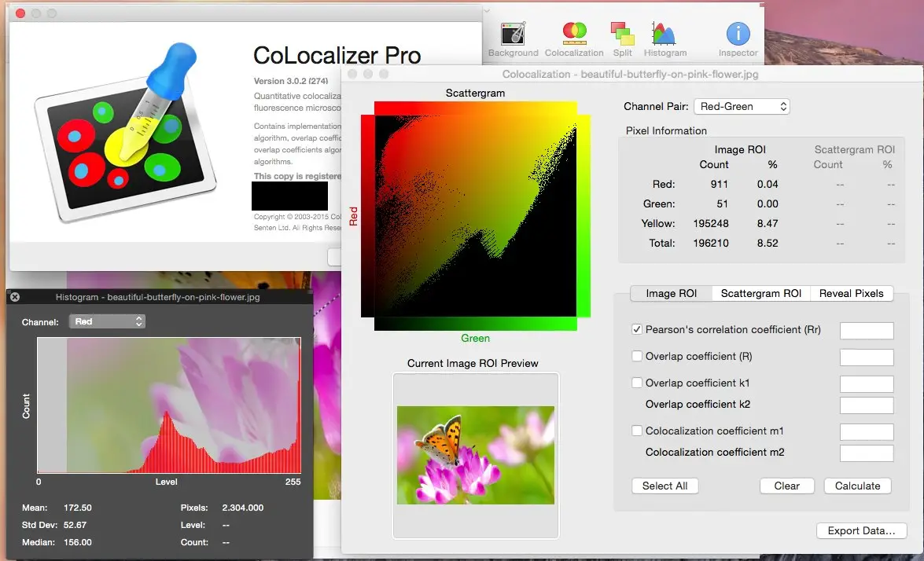Image resolution: width=924 pixels, height=561 pixels.
Task: Click the Version 3.0.2 (274) text
Action: pyautogui.click(x=290, y=81)
